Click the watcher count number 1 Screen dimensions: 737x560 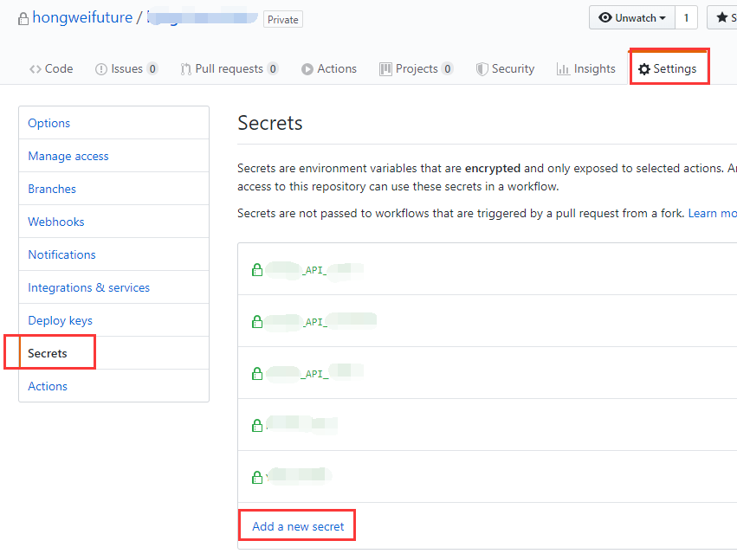(686, 18)
